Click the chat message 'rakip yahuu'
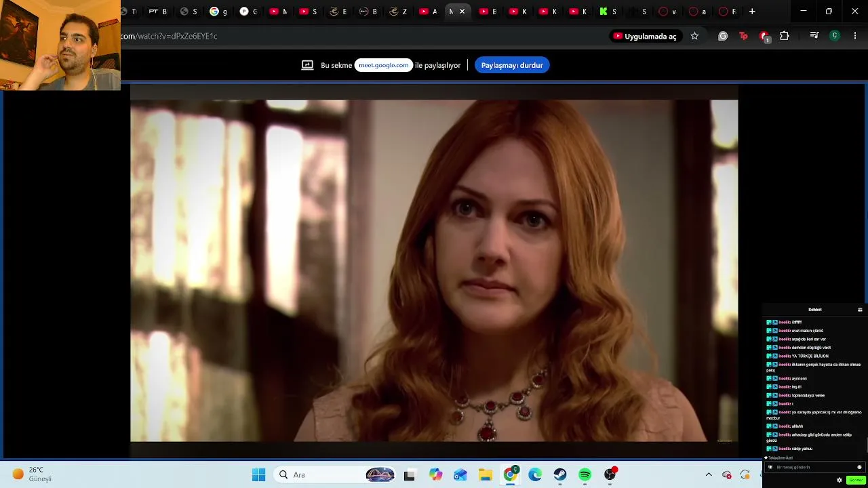The width and height of the screenshot is (868, 488). (802, 449)
